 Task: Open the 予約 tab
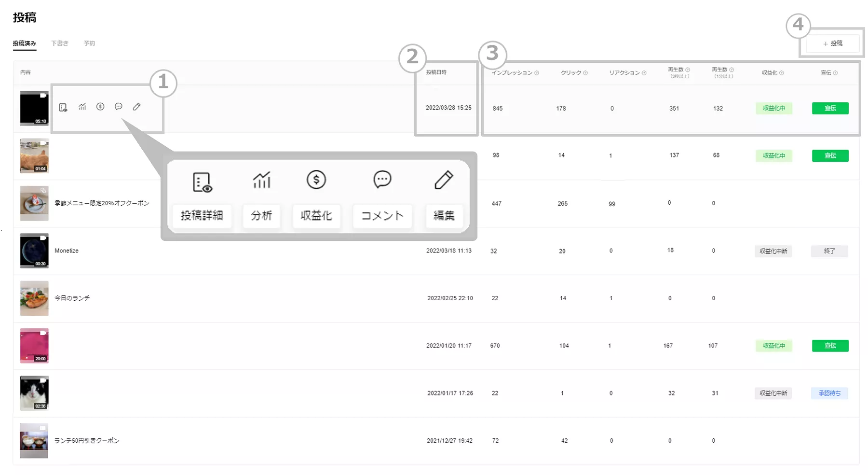[x=89, y=43]
